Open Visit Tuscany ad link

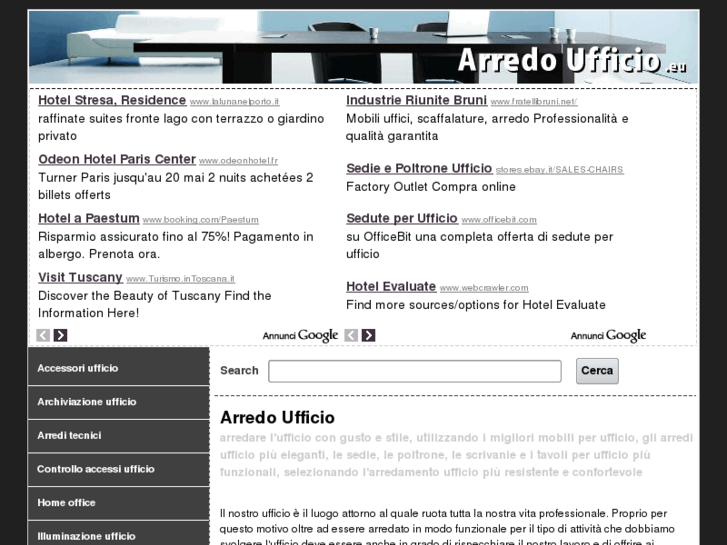pos(80,277)
